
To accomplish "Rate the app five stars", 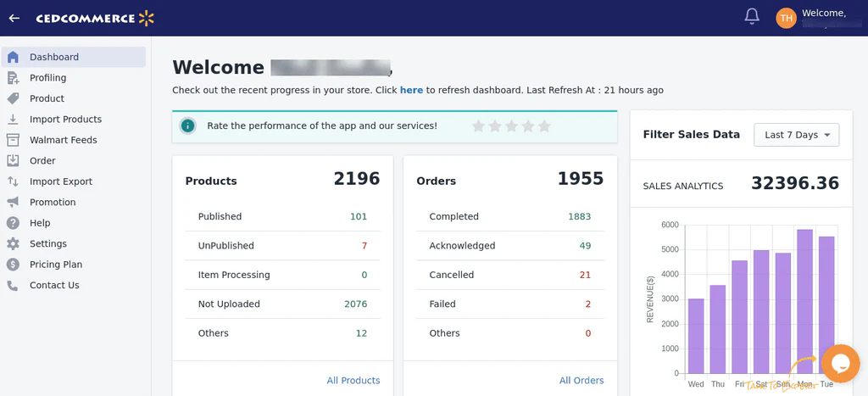I will coord(544,126).
